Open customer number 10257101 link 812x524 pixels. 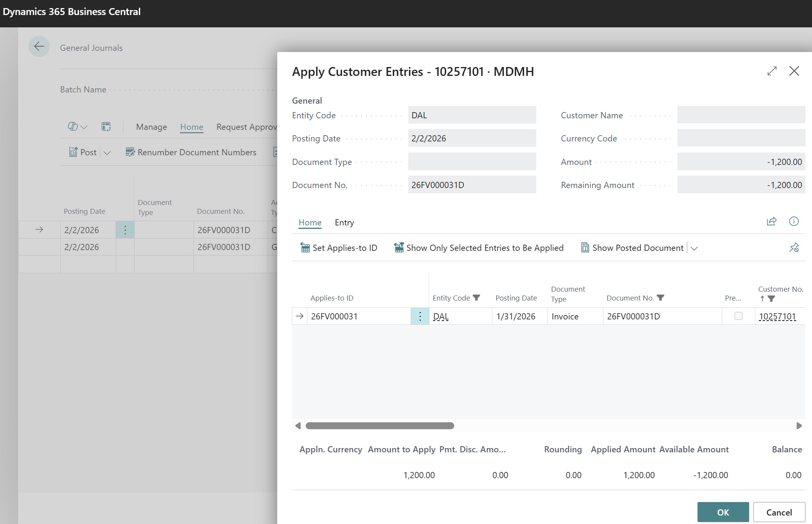[x=777, y=316]
